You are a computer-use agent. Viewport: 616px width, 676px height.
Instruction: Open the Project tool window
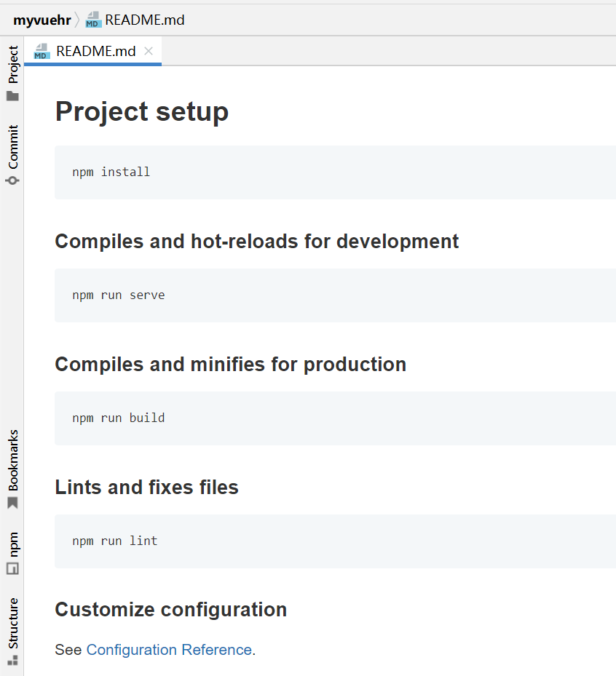pyautogui.click(x=12, y=73)
